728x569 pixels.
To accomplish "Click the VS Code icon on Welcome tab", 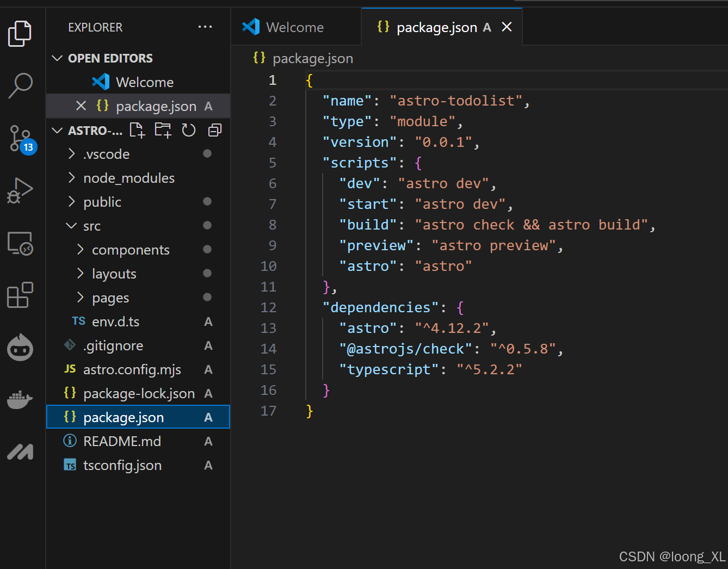I will pyautogui.click(x=251, y=27).
